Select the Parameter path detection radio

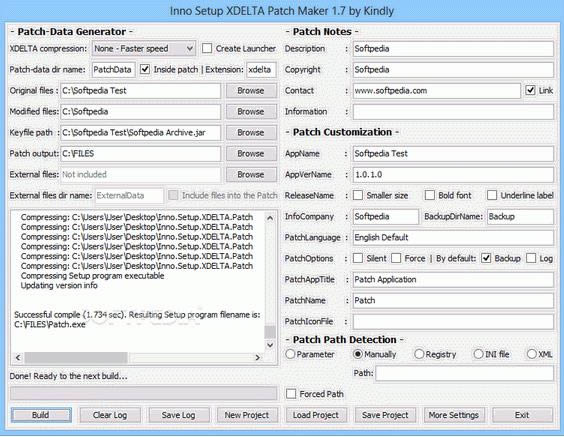pyautogui.click(x=290, y=354)
